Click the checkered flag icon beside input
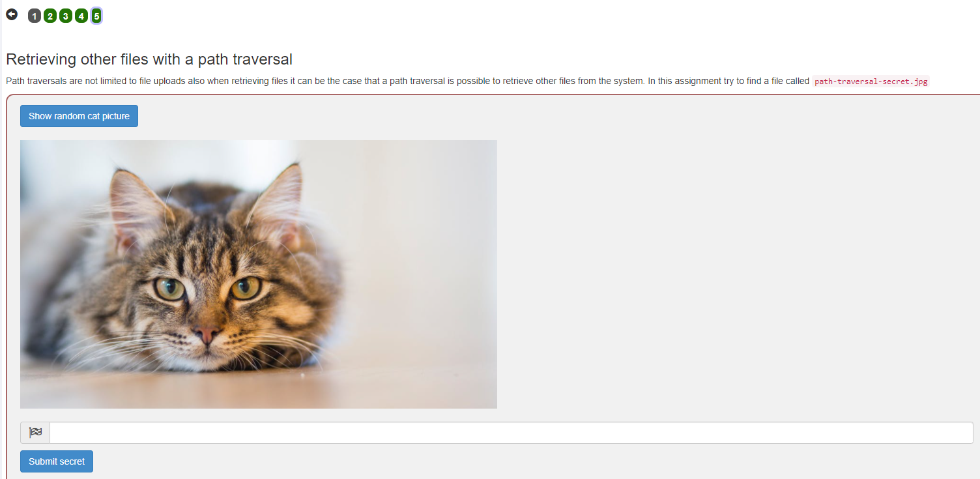Viewport: 980px width, 479px height. tap(35, 433)
